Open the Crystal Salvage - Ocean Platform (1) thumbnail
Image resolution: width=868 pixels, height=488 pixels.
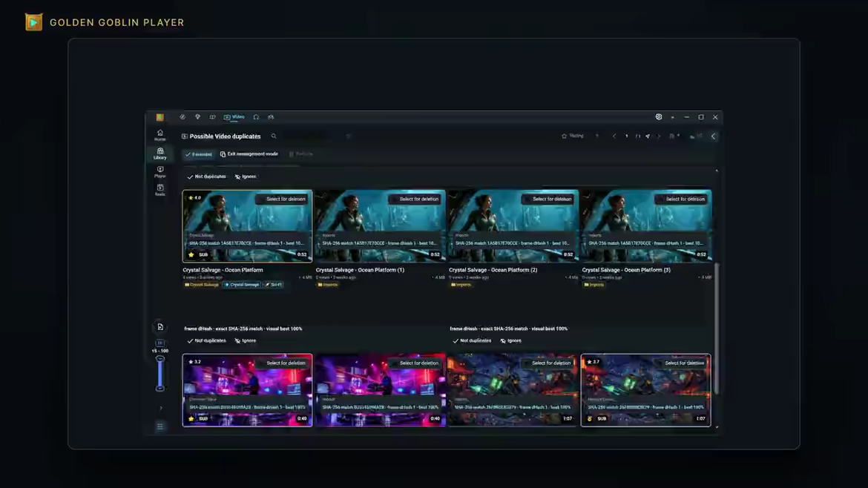coord(381,226)
